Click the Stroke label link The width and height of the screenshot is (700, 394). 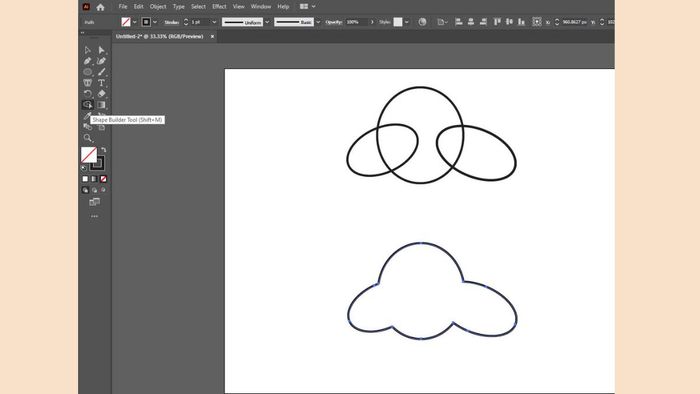[171, 22]
